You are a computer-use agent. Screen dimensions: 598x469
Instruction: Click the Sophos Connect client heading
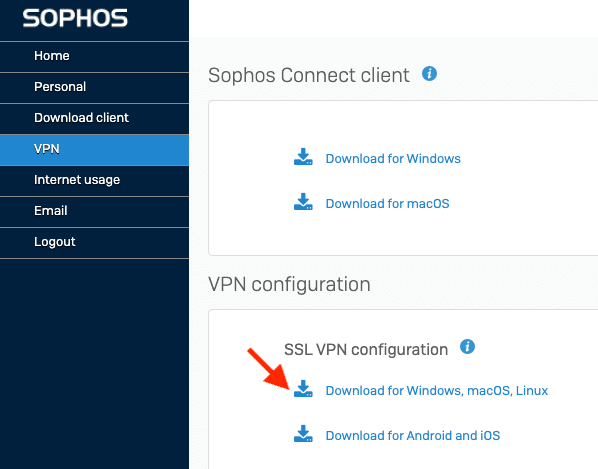pos(309,75)
